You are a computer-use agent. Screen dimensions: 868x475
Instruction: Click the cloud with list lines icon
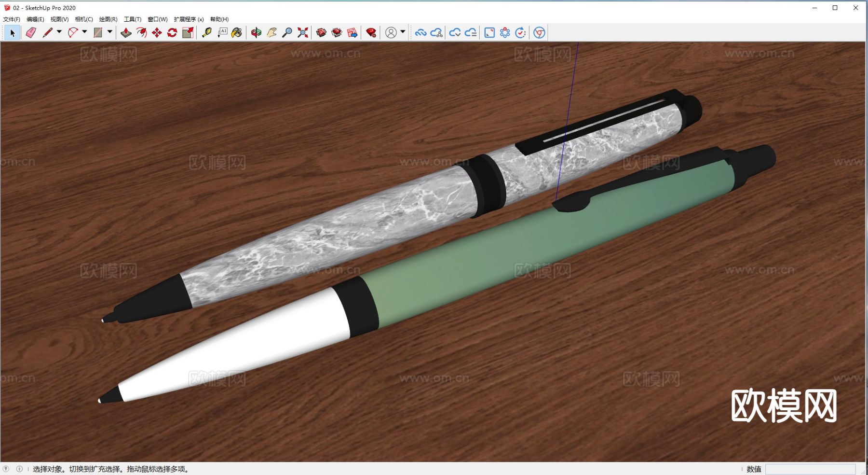pos(471,33)
